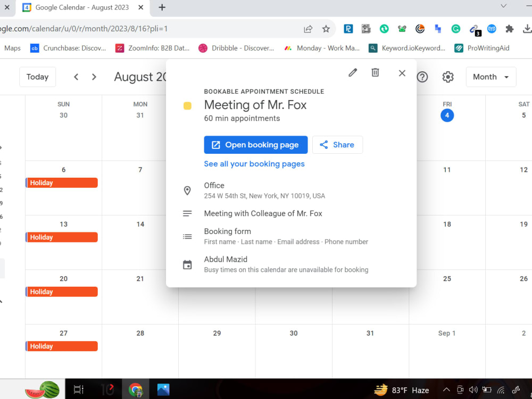The image size is (532, 399).
Task: See all your booking pages link
Action: pyautogui.click(x=254, y=164)
